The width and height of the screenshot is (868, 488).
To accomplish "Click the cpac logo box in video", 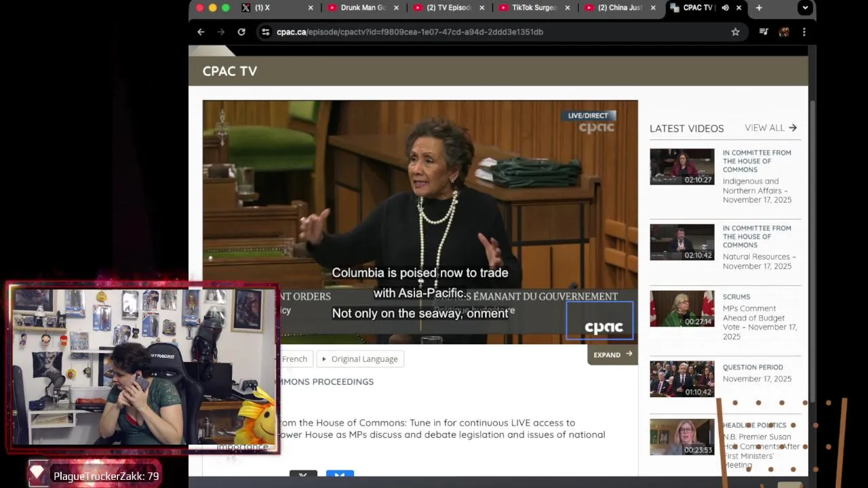I will (x=600, y=321).
